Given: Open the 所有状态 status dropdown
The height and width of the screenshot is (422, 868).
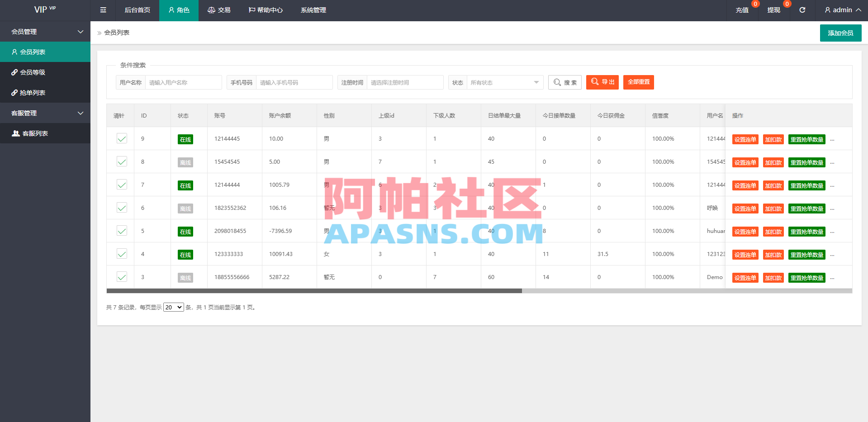Looking at the screenshot, I should (504, 82).
